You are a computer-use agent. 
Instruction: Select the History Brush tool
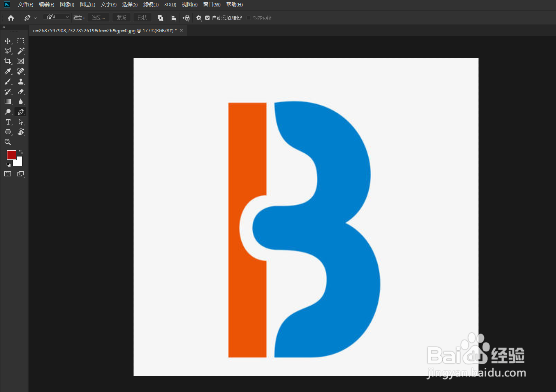(x=8, y=91)
